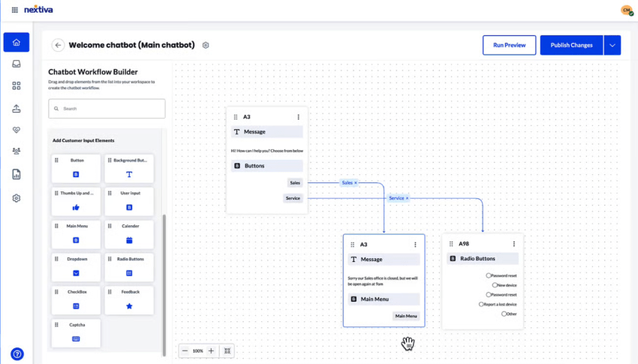
Task: Open the top A3 node options menu
Action: pyautogui.click(x=298, y=117)
